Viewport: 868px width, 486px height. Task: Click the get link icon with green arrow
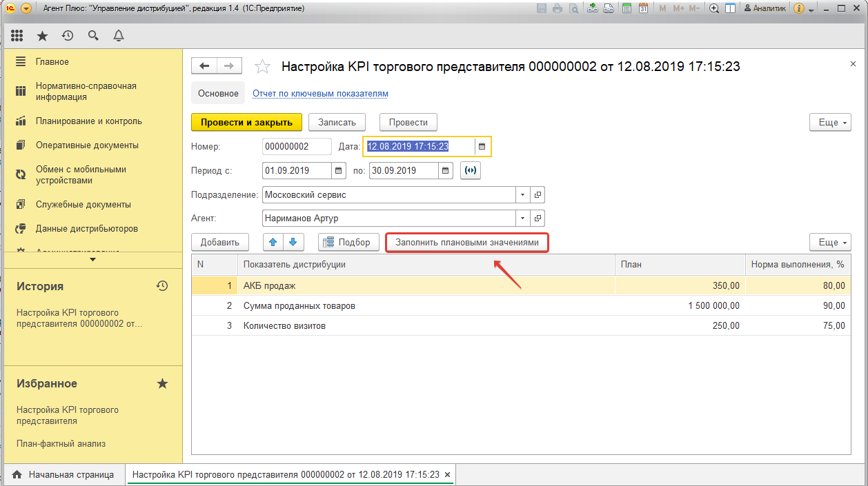click(593, 8)
